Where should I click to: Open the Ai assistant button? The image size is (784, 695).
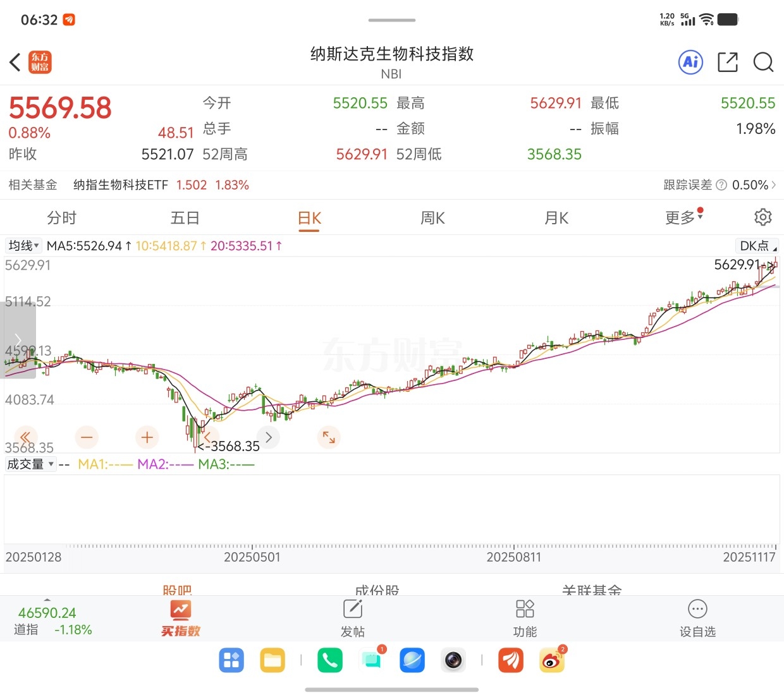(x=690, y=62)
